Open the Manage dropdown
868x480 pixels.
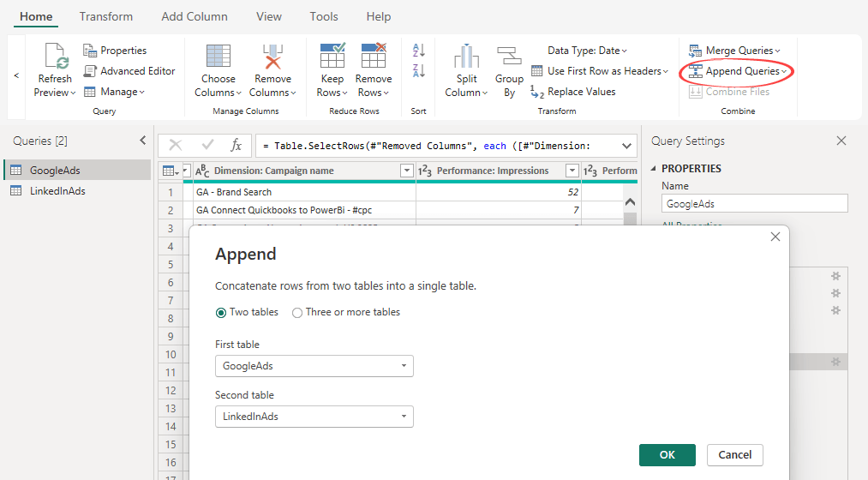click(x=114, y=92)
